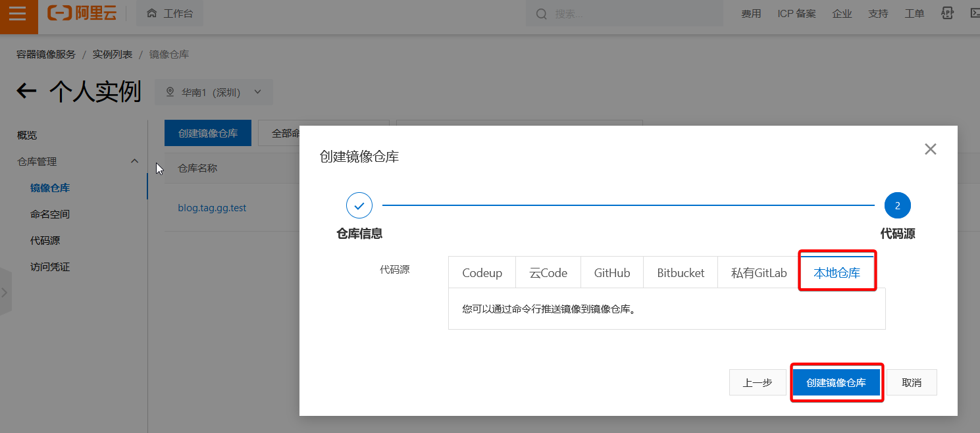Image resolution: width=980 pixels, height=433 pixels.
Task: Click the completed step 仓库信息 checkmark circle
Action: pyautogui.click(x=359, y=205)
